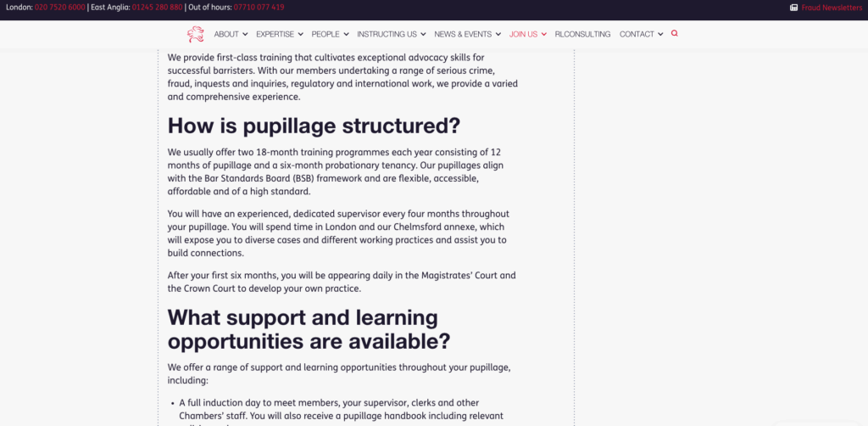This screenshot has width=868, height=426.
Task: Open the Fraud Newsletters link
Action: 832,7
